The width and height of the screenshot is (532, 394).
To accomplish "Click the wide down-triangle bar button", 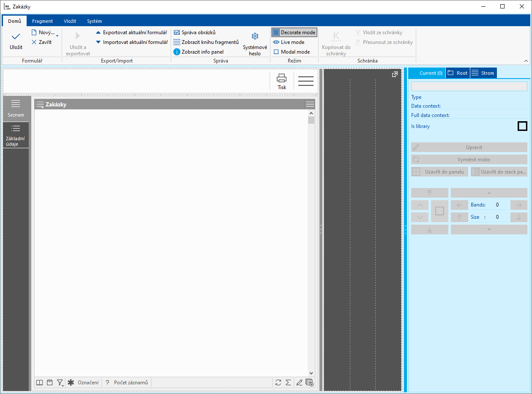I will (489, 229).
